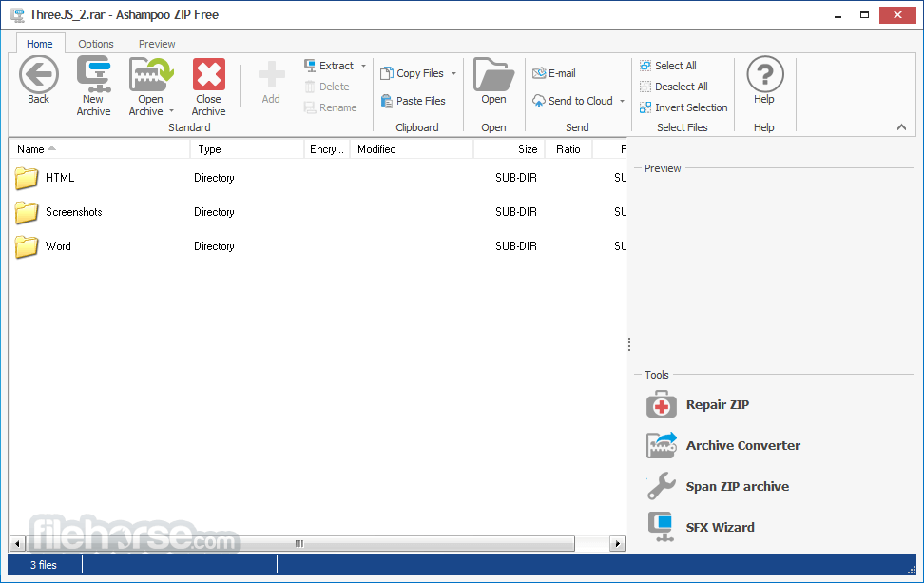Select the HTML folder icon

pos(27,178)
